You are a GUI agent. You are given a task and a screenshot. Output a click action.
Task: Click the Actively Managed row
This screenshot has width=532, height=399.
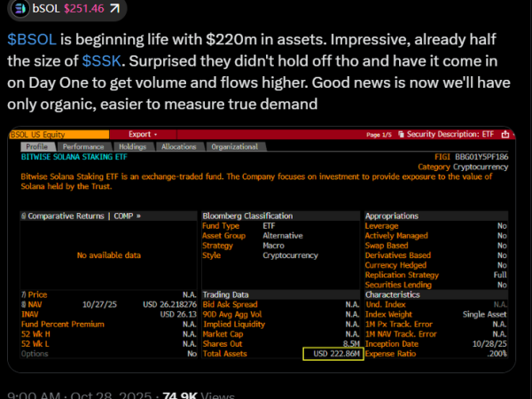tap(436, 236)
